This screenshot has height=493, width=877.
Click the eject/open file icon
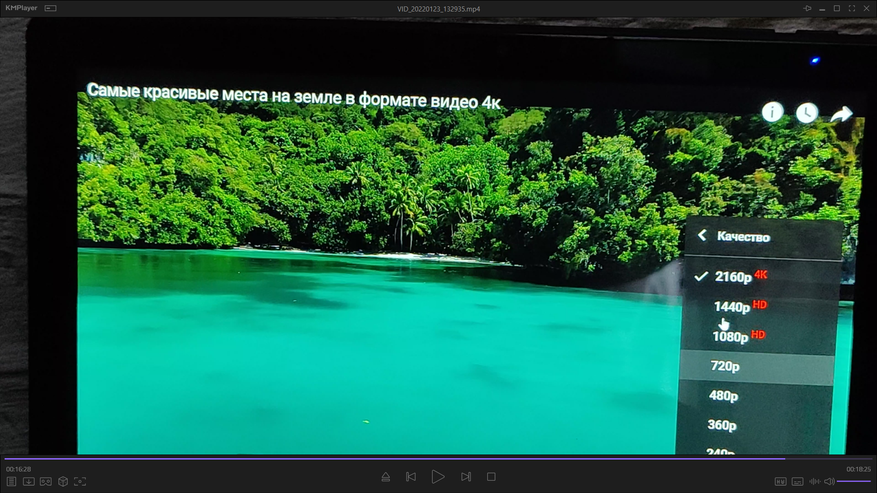coord(385,477)
